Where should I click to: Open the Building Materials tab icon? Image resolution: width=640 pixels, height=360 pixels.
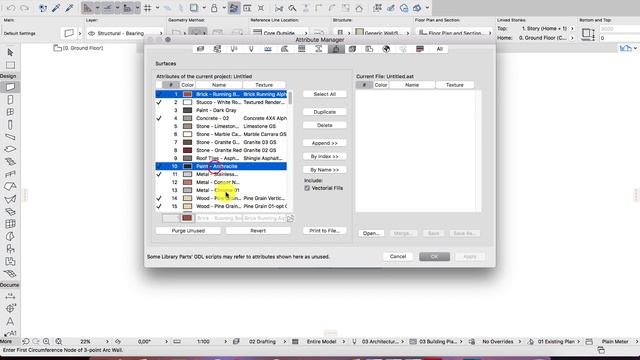tap(352, 49)
